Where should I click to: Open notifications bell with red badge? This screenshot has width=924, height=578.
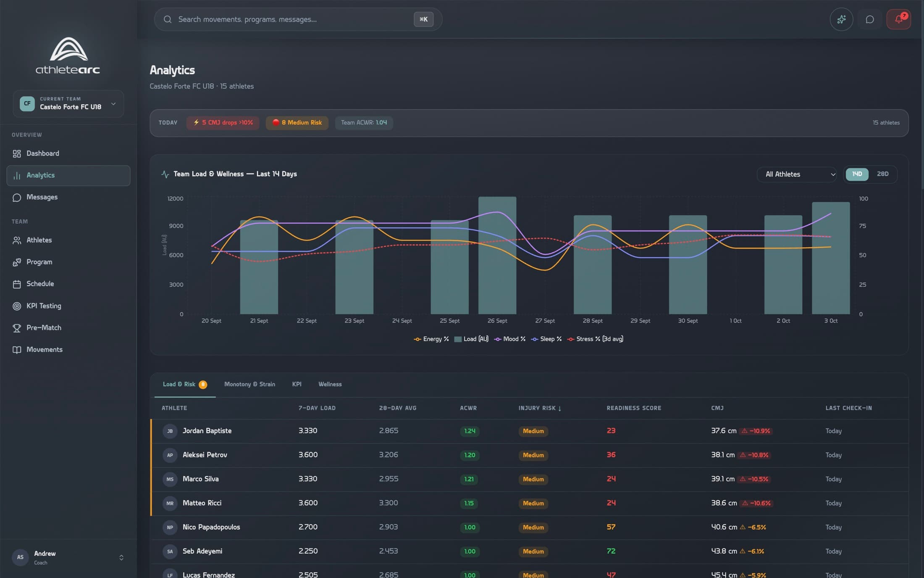coord(898,19)
